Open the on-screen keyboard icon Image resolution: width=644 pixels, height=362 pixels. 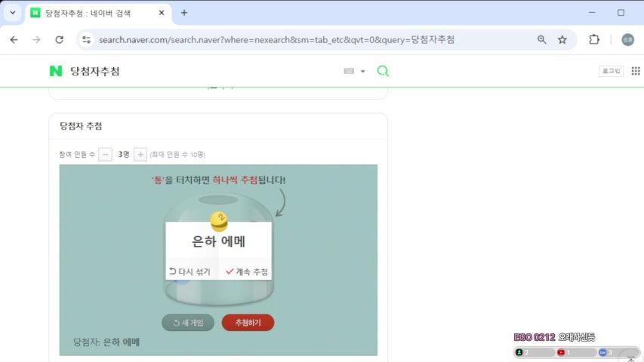click(349, 71)
